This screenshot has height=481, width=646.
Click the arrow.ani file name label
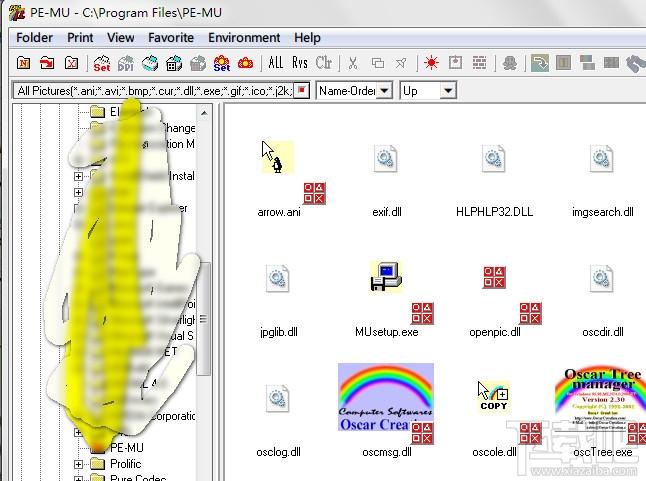click(279, 212)
